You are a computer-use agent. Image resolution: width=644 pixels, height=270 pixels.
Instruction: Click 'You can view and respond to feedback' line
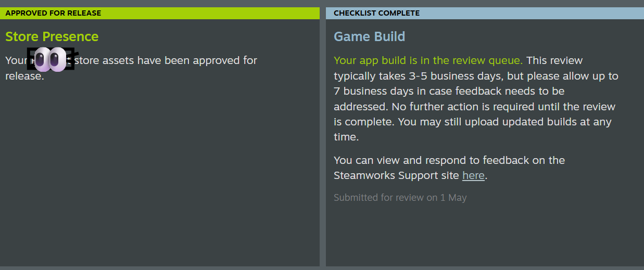tap(449, 160)
